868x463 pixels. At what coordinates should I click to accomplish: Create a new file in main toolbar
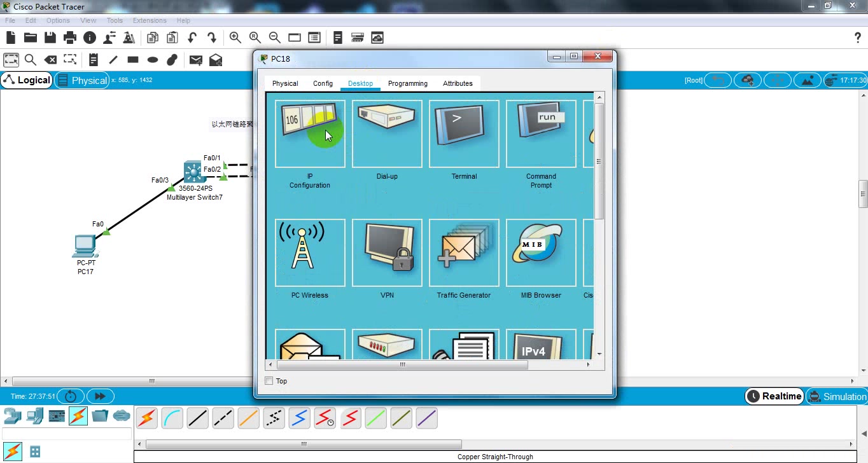pyautogui.click(x=11, y=38)
